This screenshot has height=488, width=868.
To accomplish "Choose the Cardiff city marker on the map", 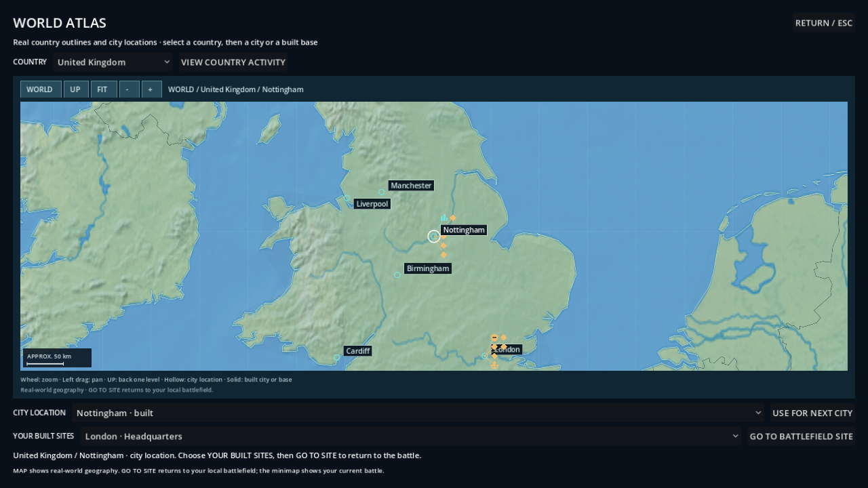I will (x=336, y=357).
